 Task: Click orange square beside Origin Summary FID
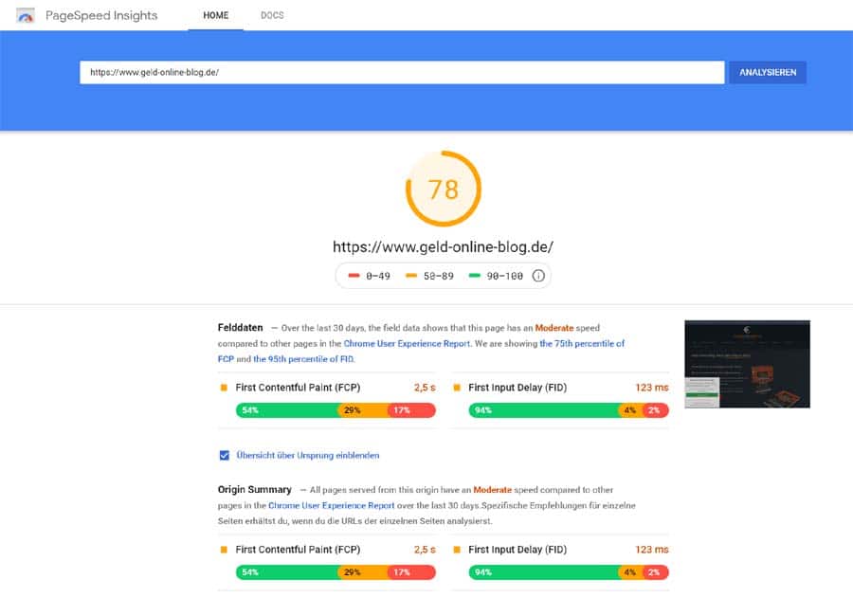pyautogui.click(x=457, y=550)
